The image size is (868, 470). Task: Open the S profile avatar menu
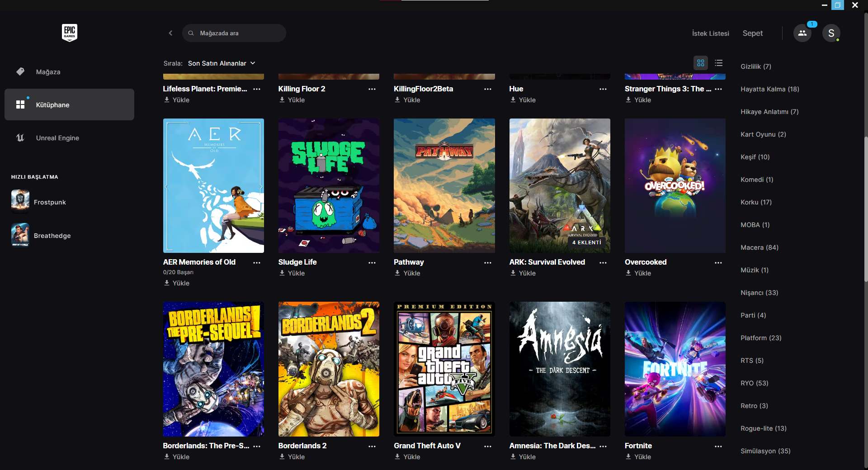(831, 33)
